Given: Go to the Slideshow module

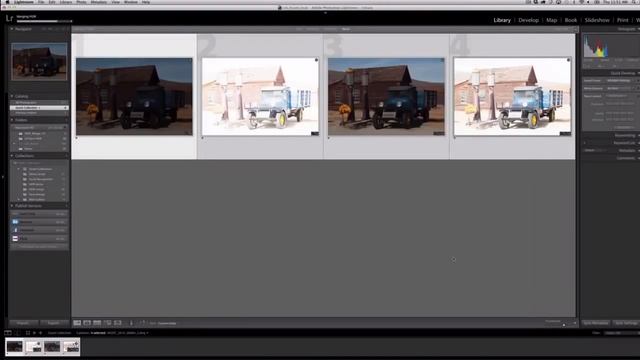Looking at the screenshot, I should tap(597, 20).
